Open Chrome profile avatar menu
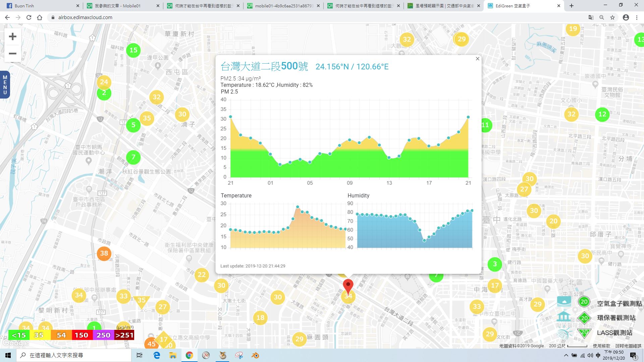644x362 pixels. 626,17
